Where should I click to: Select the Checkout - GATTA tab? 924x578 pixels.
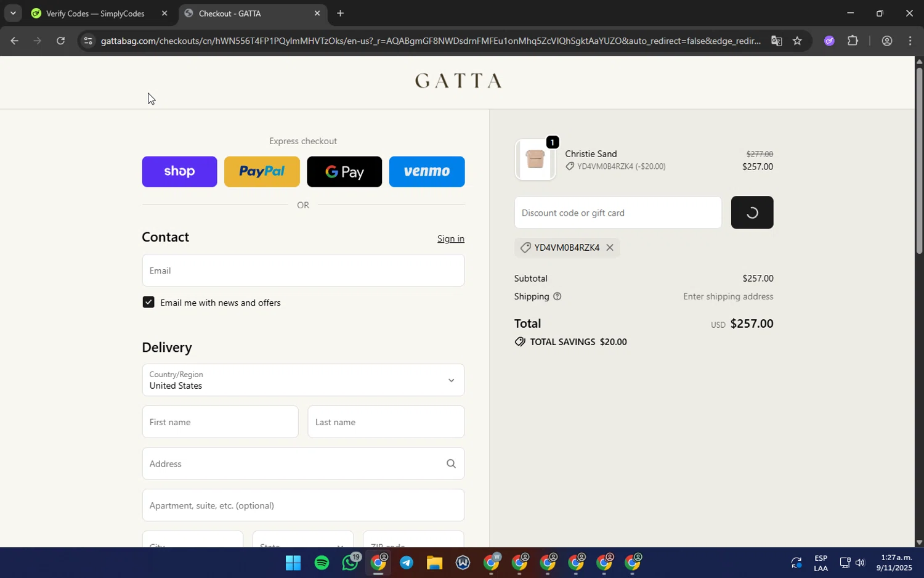(253, 14)
